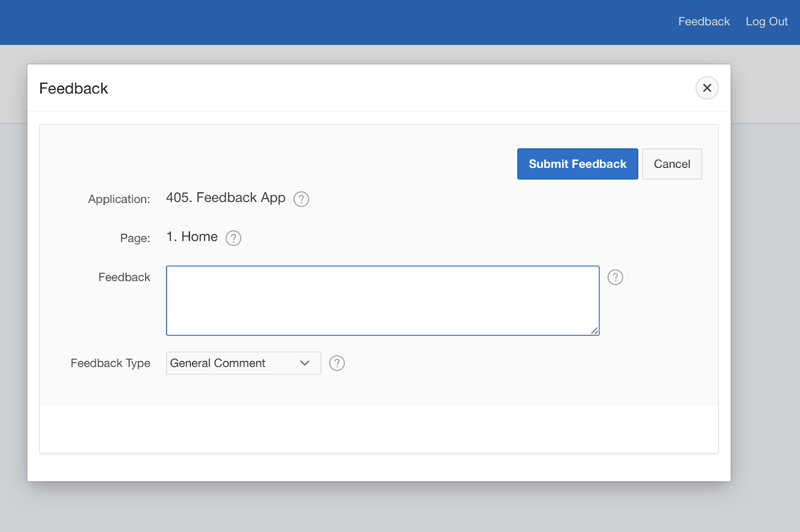Click the Feedback dialog title

[x=73, y=88]
